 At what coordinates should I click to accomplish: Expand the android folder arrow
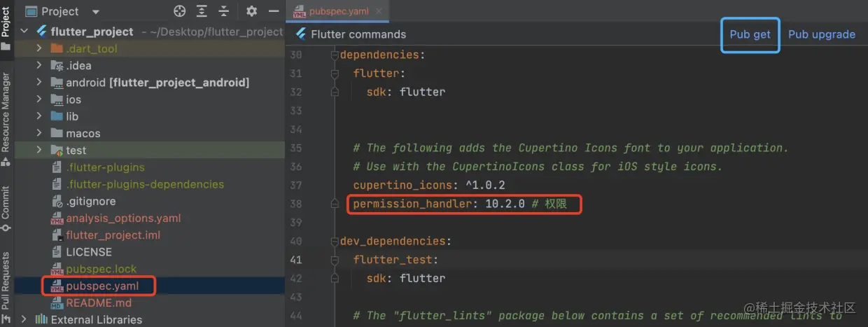coord(40,82)
